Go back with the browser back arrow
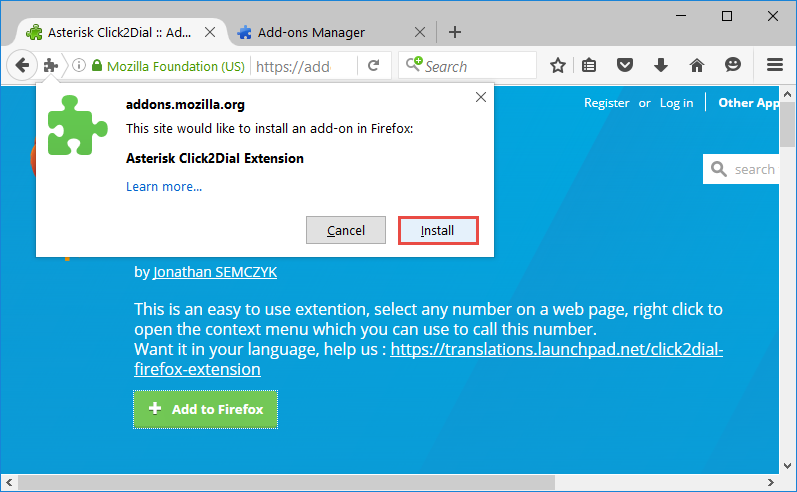 point(22,66)
